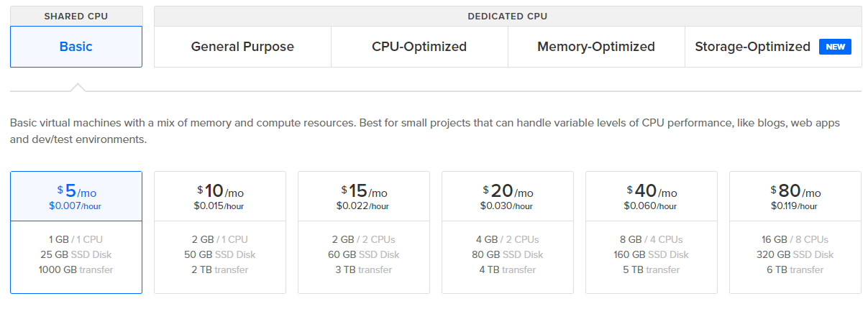Viewport: 868px width, 309px height.
Task: Click the $0.007/hour price label
Action: [76, 206]
